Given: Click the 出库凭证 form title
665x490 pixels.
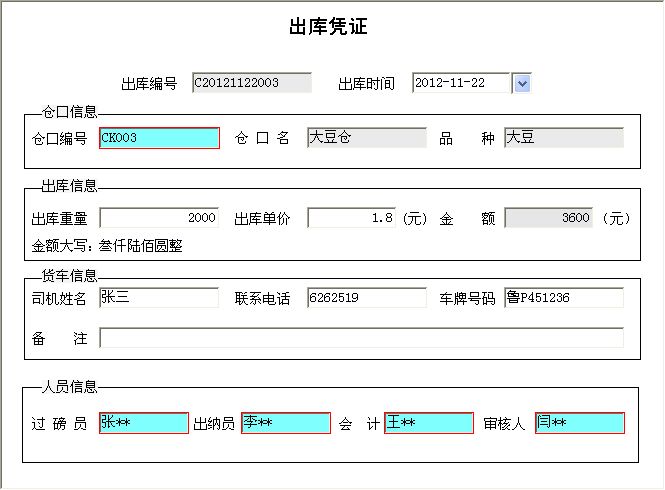Looking at the screenshot, I should point(328,27).
